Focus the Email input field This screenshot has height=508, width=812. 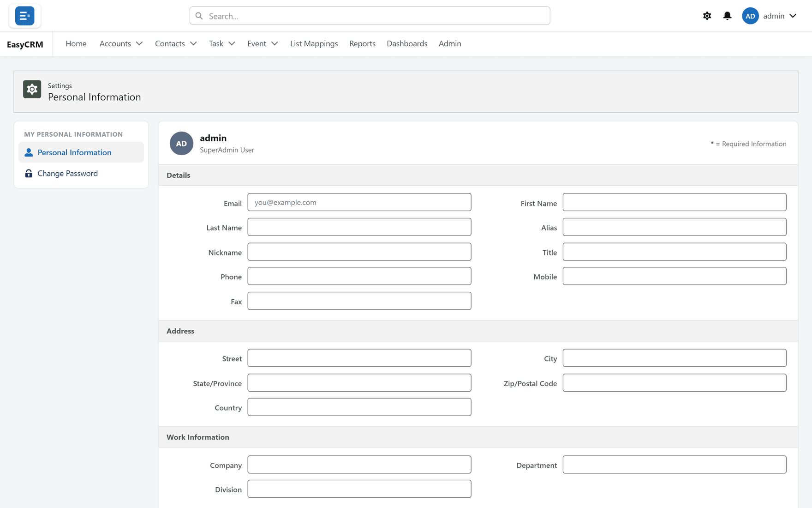(359, 202)
